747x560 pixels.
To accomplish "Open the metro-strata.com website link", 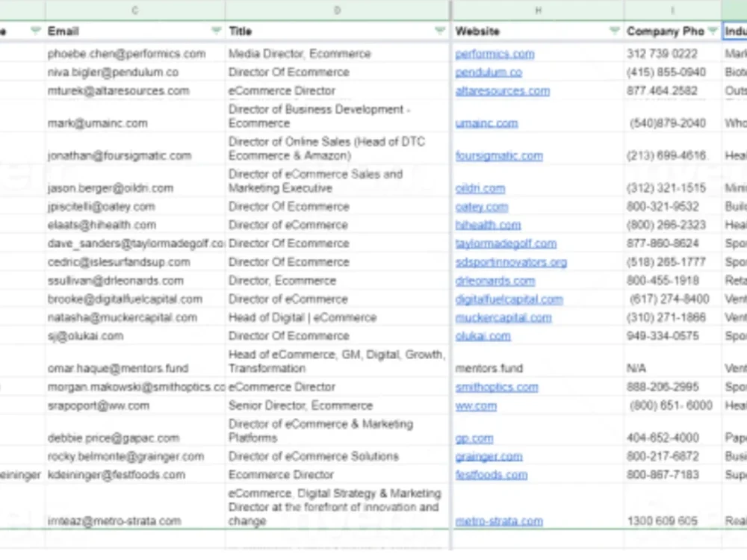I will 499,521.
